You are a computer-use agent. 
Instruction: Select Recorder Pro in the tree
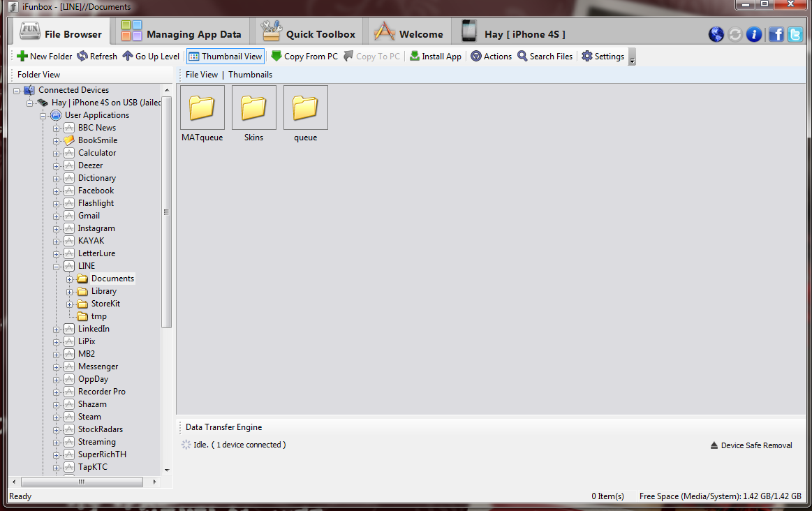(x=102, y=392)
